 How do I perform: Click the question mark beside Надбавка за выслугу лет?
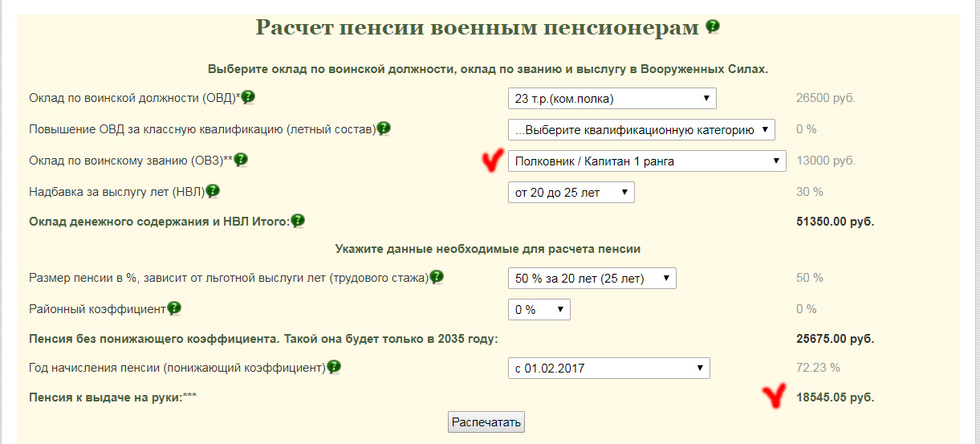pyautogui.click(x=213, y=191)
